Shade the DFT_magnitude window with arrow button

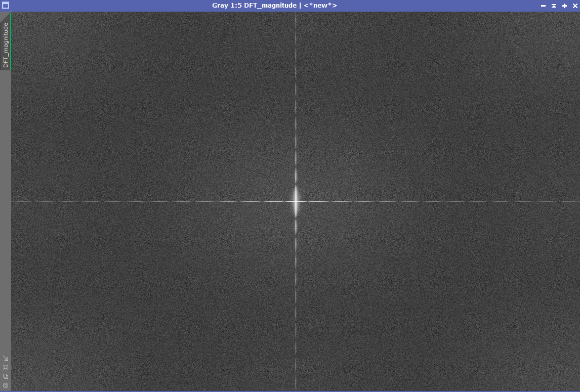coord(554,6)
